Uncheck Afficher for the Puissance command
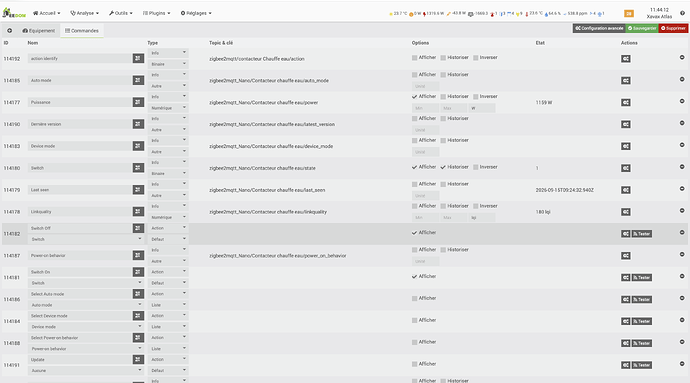The width and height of the screenshot is (690, 383). pos(415,96)
